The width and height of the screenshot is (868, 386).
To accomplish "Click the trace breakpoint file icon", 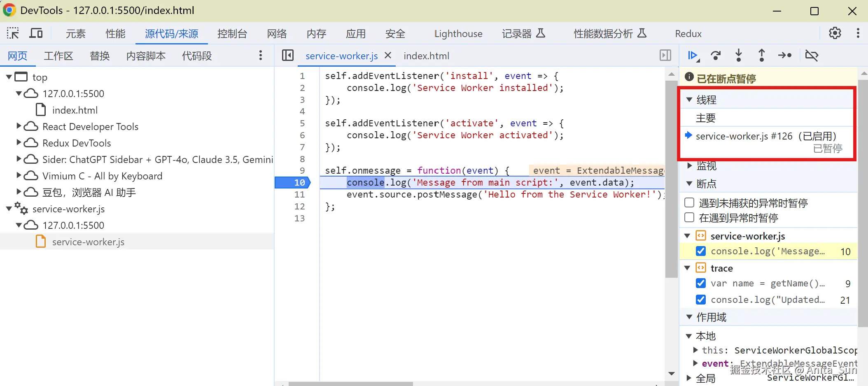I will click(700, 268).
